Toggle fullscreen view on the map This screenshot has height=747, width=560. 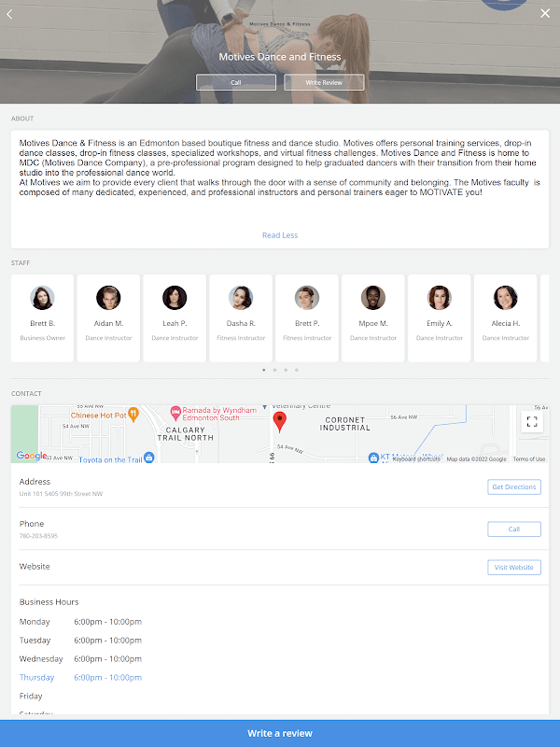pyautogui.click(x=532, y=421)
